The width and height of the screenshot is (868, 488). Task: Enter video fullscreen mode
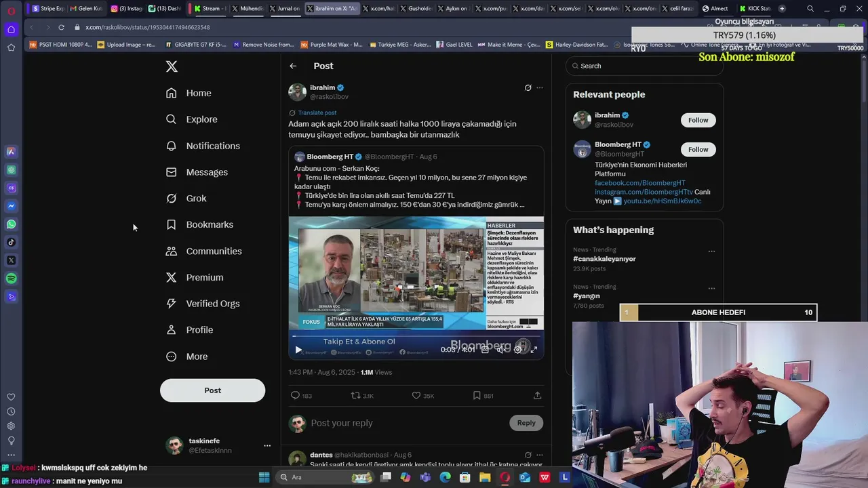point(534,350)
